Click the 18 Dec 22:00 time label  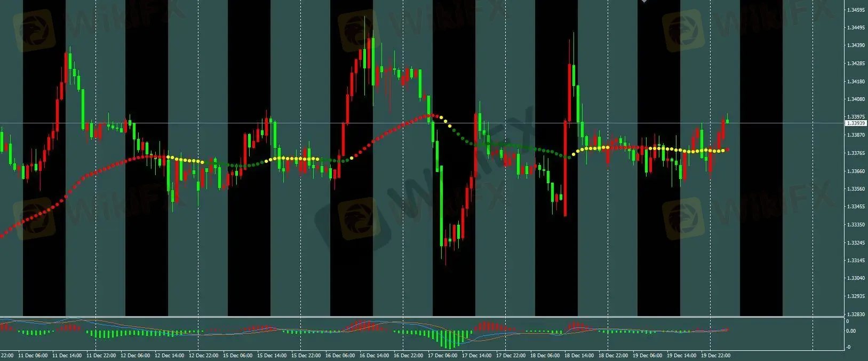(612, 355)
